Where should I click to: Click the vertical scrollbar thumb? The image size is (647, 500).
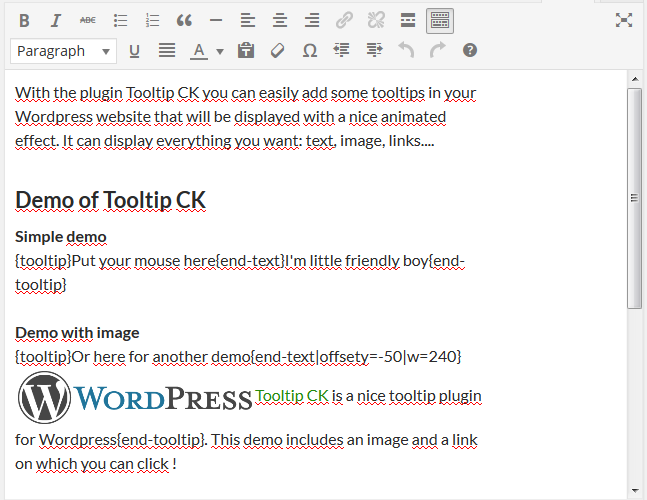pyautogui.click(x=635, y=198)
